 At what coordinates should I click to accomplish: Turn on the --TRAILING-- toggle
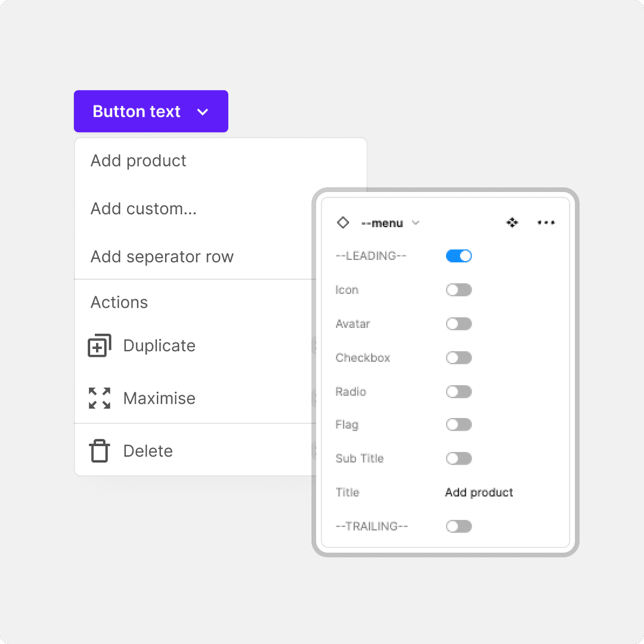[459, 527]
